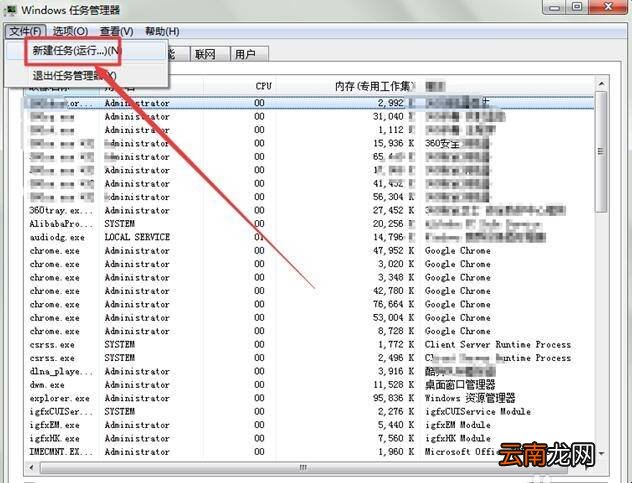Select the IMECMNT.EX... process
Image resolution: width=632 pixels, height=483 pixels.
[x=60, y=452]
